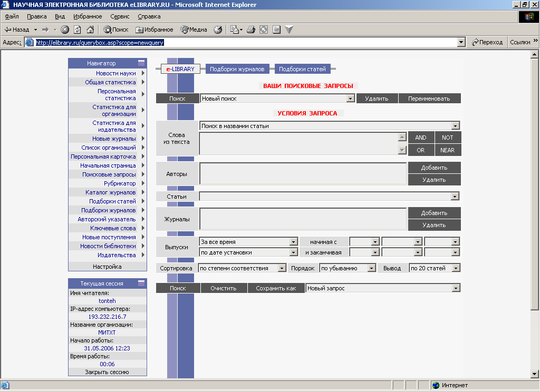Collapse the Навигатор panel with its header icon
Viewport: 540px width, 392px height.
pos(141,63)
